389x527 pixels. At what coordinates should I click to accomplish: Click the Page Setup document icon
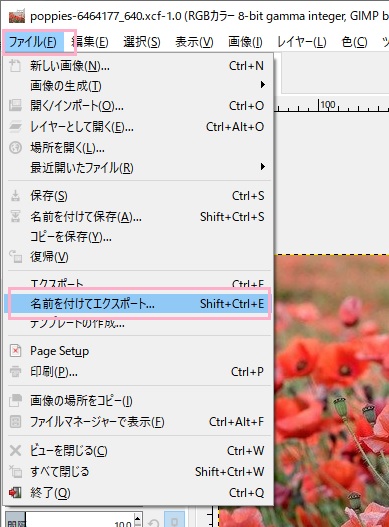coord(15,351)
